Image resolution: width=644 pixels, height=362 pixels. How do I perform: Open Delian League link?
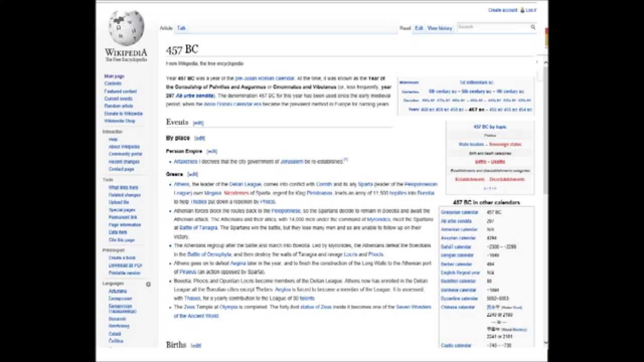tap(246, 185)
